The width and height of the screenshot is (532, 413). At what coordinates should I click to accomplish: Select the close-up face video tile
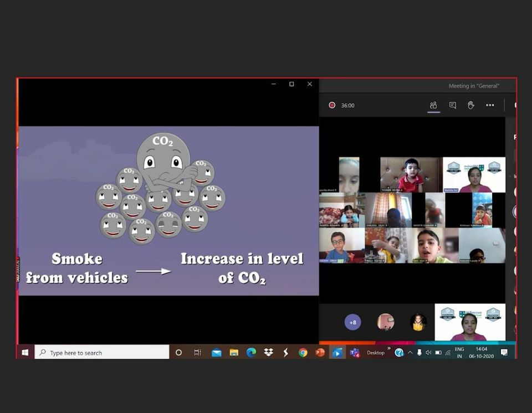[x=349, y=174]
